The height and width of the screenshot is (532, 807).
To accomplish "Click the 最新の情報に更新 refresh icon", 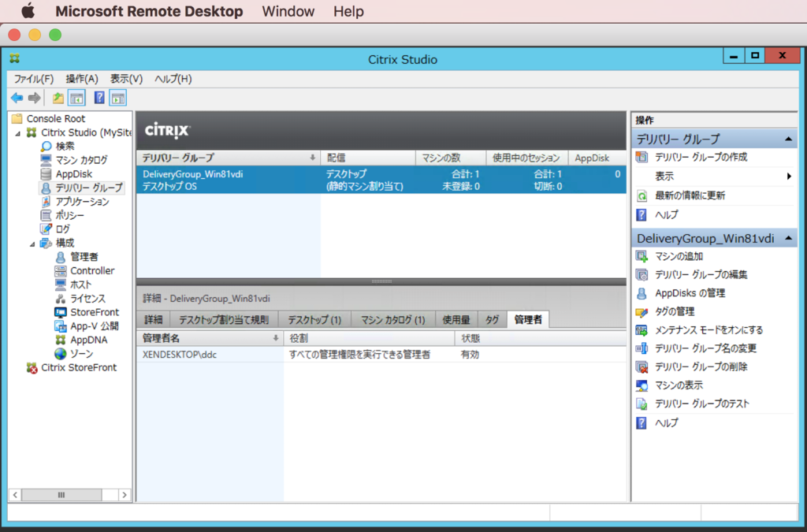I will pos(642,195).
